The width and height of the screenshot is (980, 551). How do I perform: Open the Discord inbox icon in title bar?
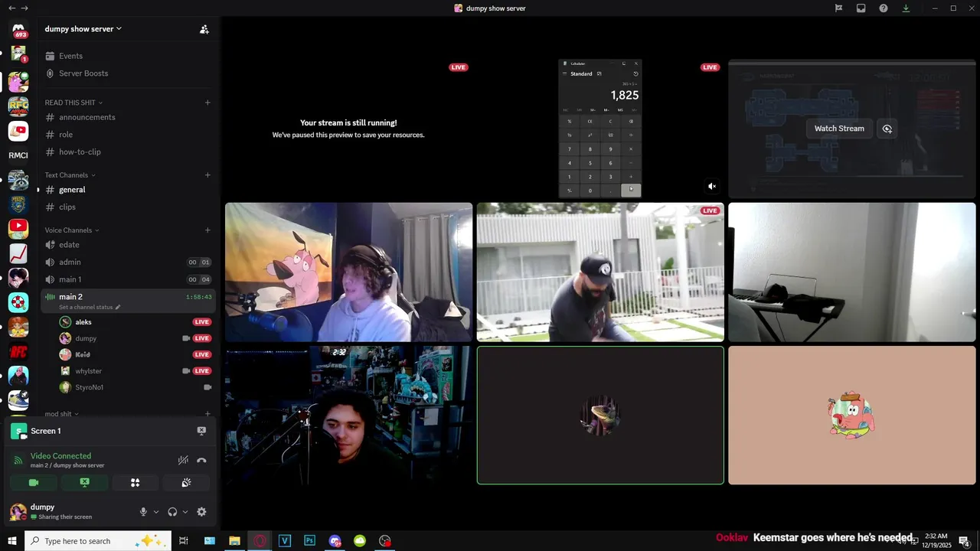point(861,8)
